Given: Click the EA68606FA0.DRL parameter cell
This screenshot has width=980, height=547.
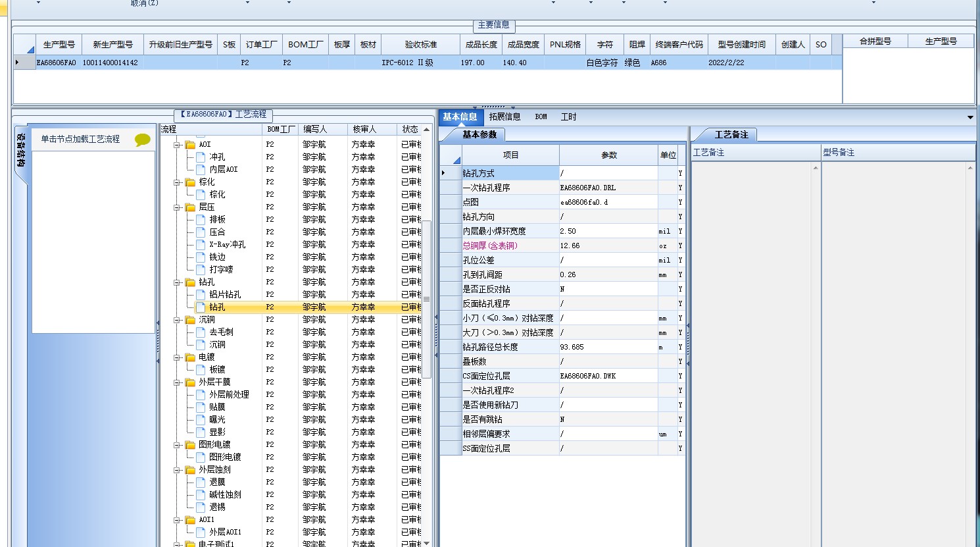Looking at the screenshot, I should 608,188.
